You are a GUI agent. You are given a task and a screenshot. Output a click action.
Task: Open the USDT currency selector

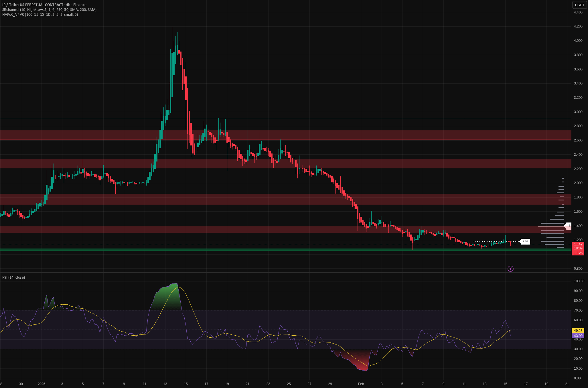pos(580,5)
